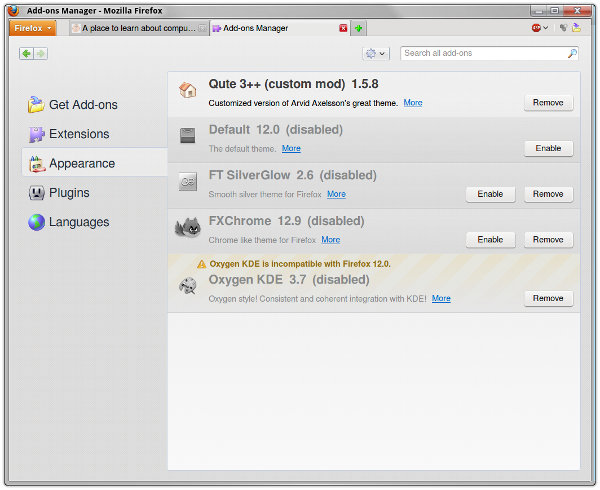600x490 pixels.
Task: Click More link for Qute 3++ theme
Action: pyautogui.click(x=413, y=103)
